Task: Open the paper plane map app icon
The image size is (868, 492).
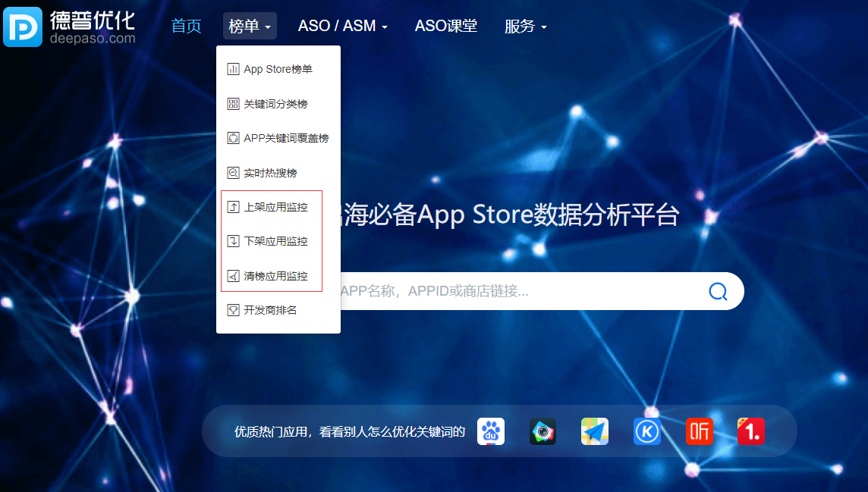Action: tap(595, 431)
